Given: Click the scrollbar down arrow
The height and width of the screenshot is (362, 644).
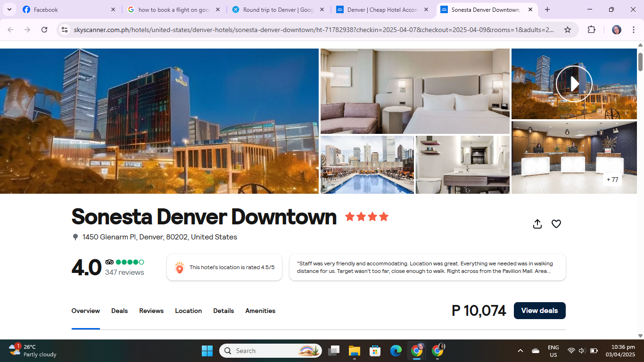Looking at the screenshot, I should [x=640, y=336].
